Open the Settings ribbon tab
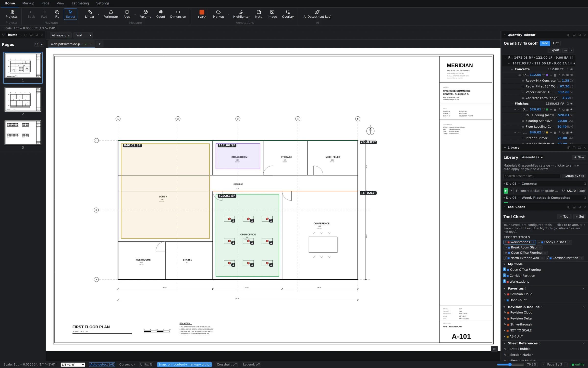The width and height of the screenshot is (588, 368). tap(103, 3)
